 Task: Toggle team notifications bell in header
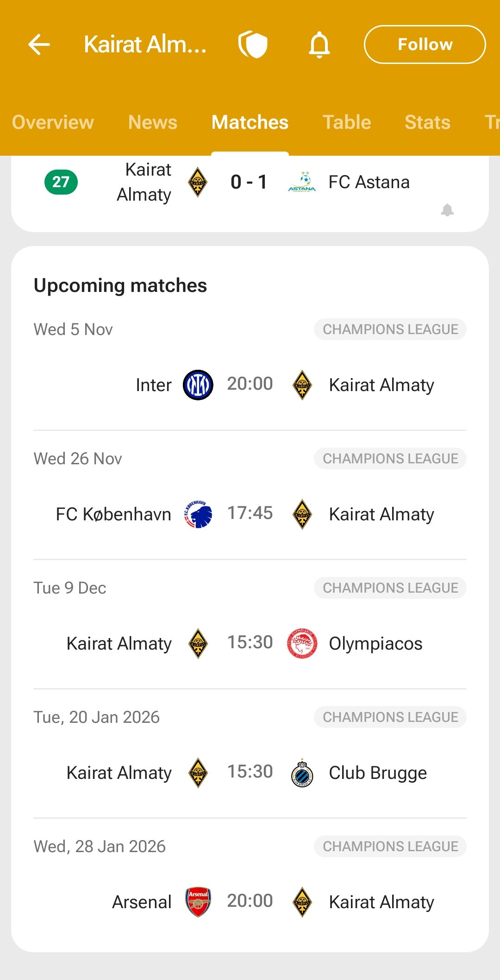pos(319,44)
